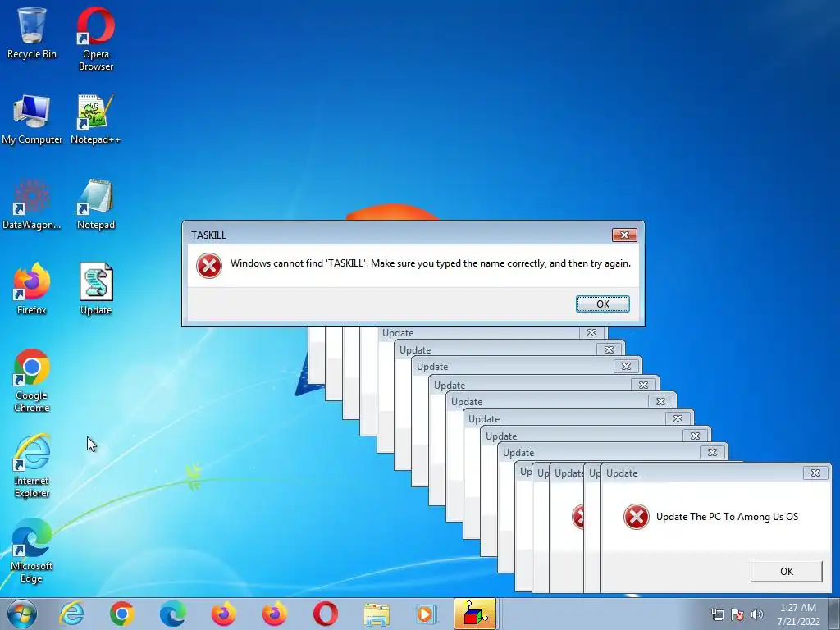Open Windows Media Player from the taskbar
Image resolution: width=840 pixels, height=630 pixels.
[427, 614]
